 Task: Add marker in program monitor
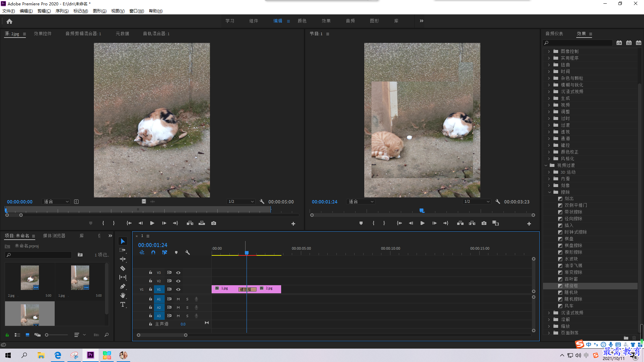click(x=361, y=223)
